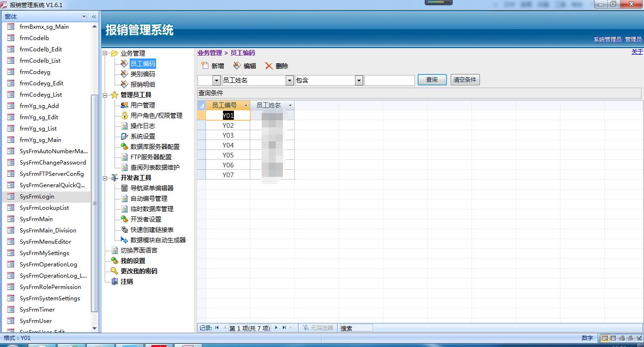Viewport: 644px width, 347px height.
Task: Click the 编辑 (edit) toolbar icon
Action: point(237,66)
